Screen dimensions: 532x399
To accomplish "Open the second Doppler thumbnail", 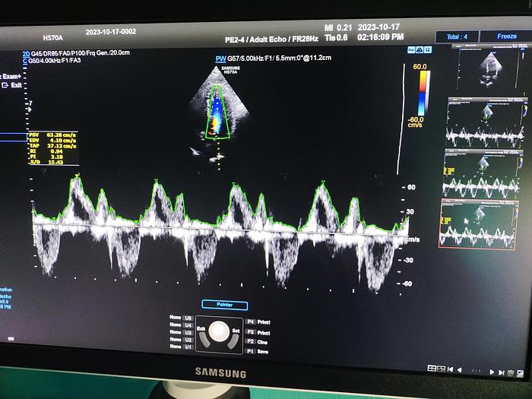I will (x=483, y=123).
